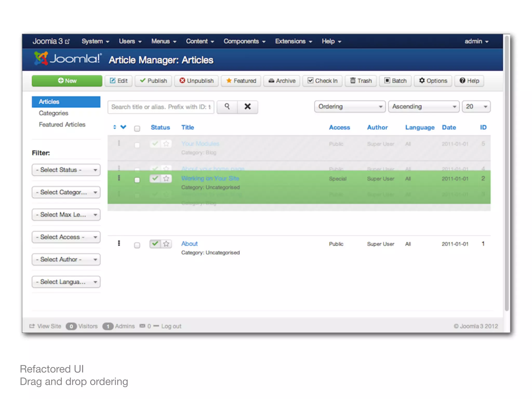Open the admin user menu
Image resolution: width=532 pixels, height=399 pixels.
(476, 41)
